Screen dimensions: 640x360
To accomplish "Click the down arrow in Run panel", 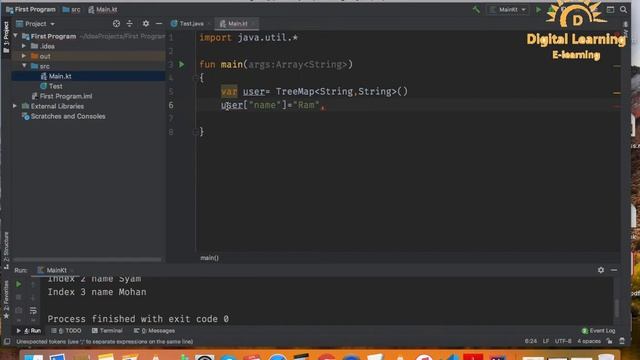I will click(33, 297).
